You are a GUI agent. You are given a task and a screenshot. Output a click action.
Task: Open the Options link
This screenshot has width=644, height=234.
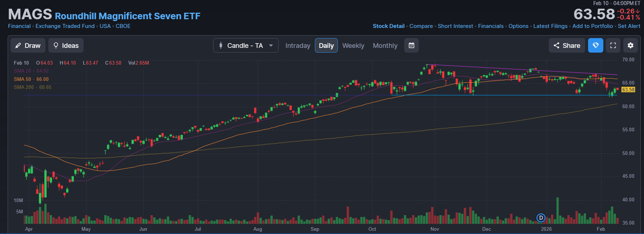pyautogui.click(x=518, y=26)
